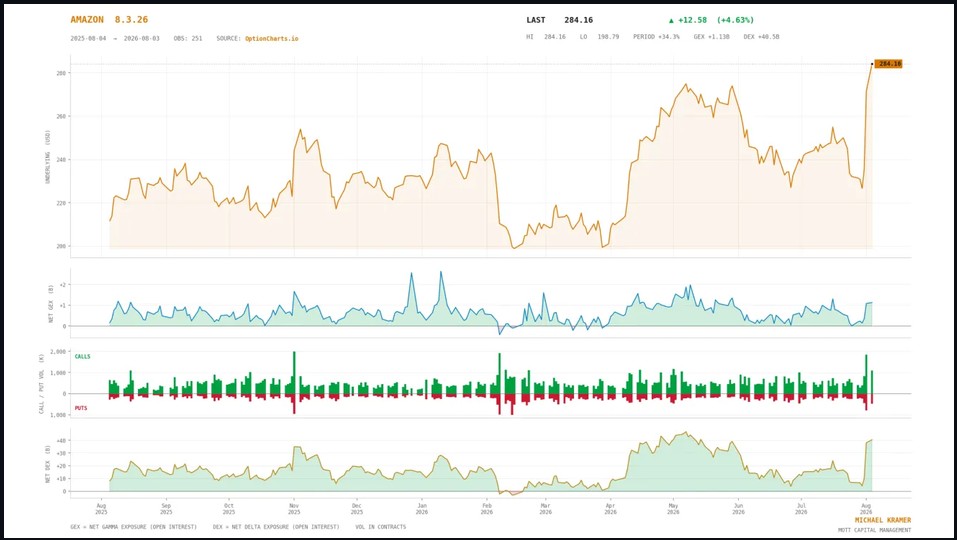Click the 'UNDERLYING (USD)' axis title

[47, 157]
